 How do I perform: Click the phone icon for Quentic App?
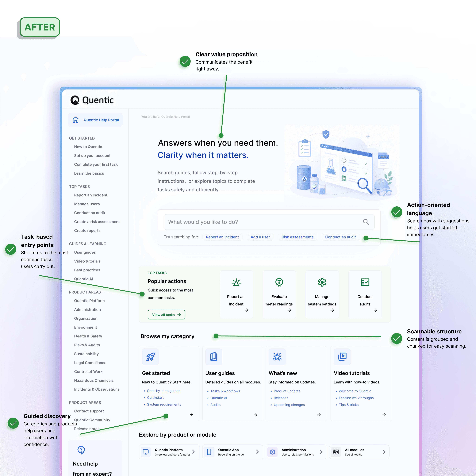tap(209, 452)
